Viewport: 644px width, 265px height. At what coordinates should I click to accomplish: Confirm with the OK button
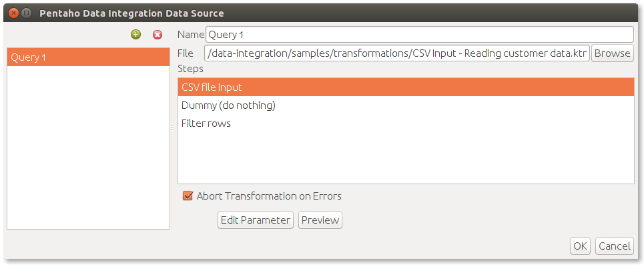point(580,246)
